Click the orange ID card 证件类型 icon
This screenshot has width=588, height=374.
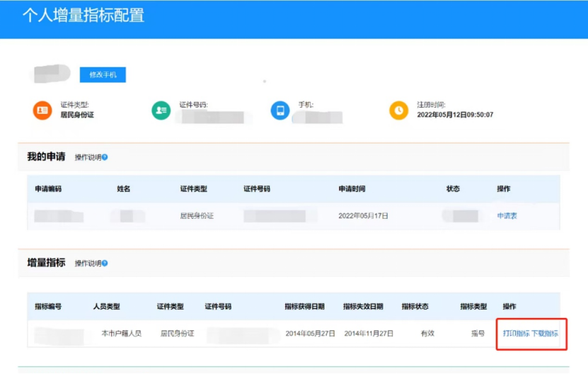tap(42, 110)
